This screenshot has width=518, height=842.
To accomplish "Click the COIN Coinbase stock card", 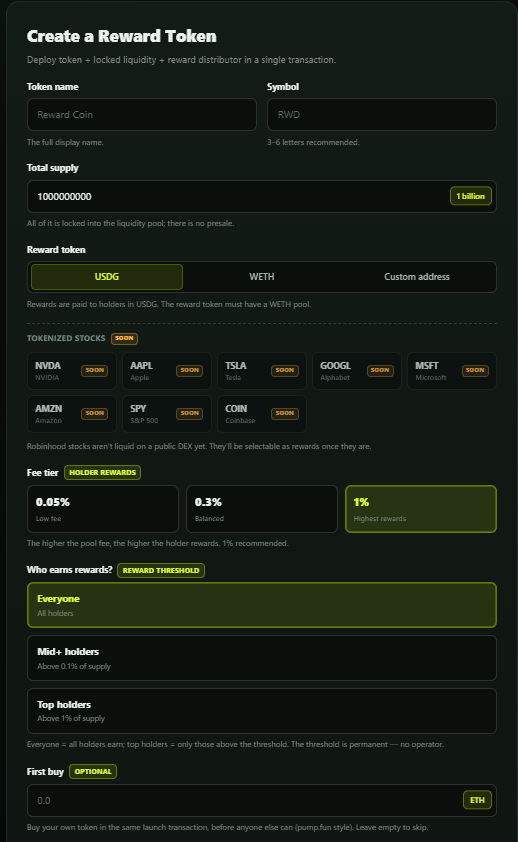I will point(262,414).
